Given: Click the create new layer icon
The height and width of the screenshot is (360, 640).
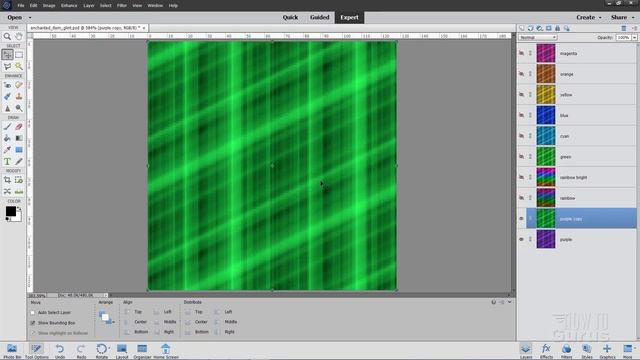Looking at the screenshot, I should point(522,28).
